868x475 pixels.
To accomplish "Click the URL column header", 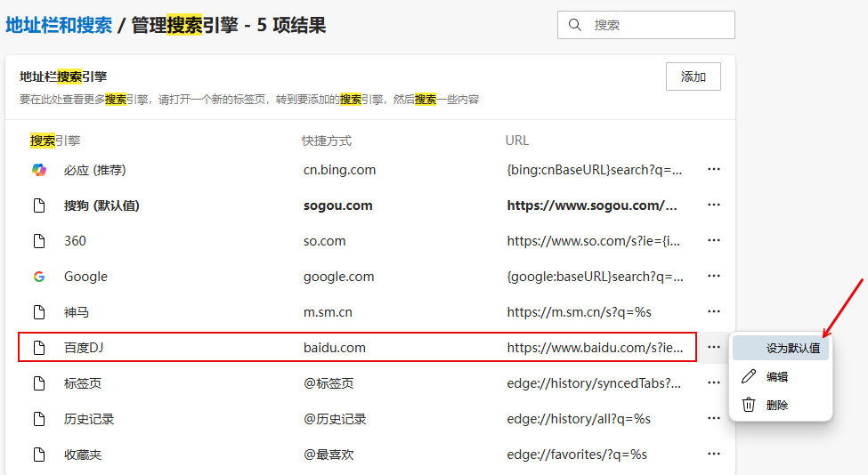I will click(x=517, y=141).
